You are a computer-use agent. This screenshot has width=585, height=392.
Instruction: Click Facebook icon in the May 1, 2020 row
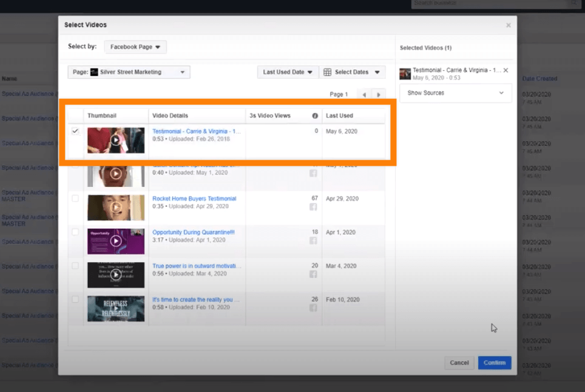click(313, 173)
